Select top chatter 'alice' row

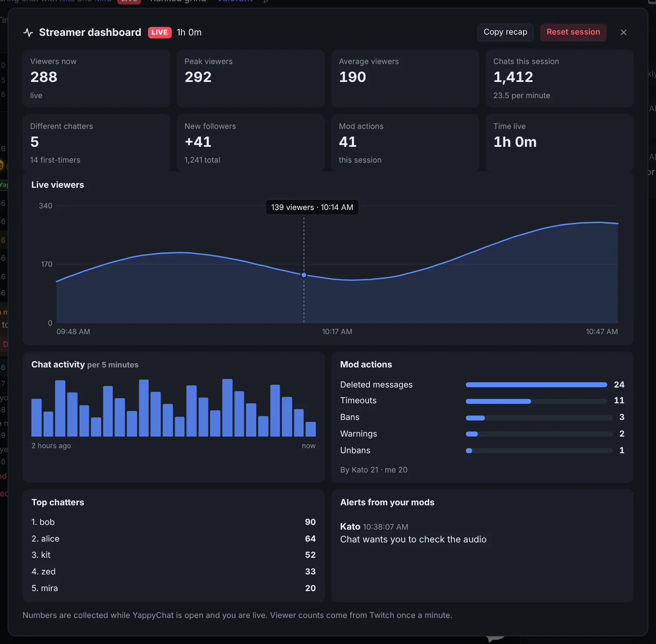[174, 539]
